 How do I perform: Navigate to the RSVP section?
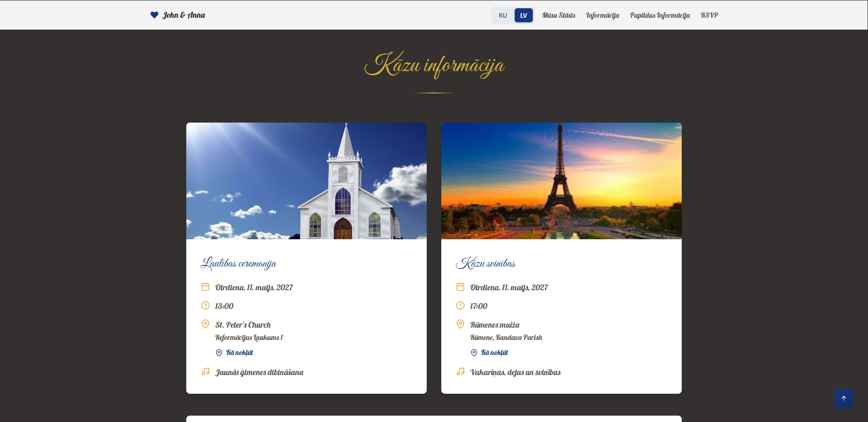click(709, 15)
